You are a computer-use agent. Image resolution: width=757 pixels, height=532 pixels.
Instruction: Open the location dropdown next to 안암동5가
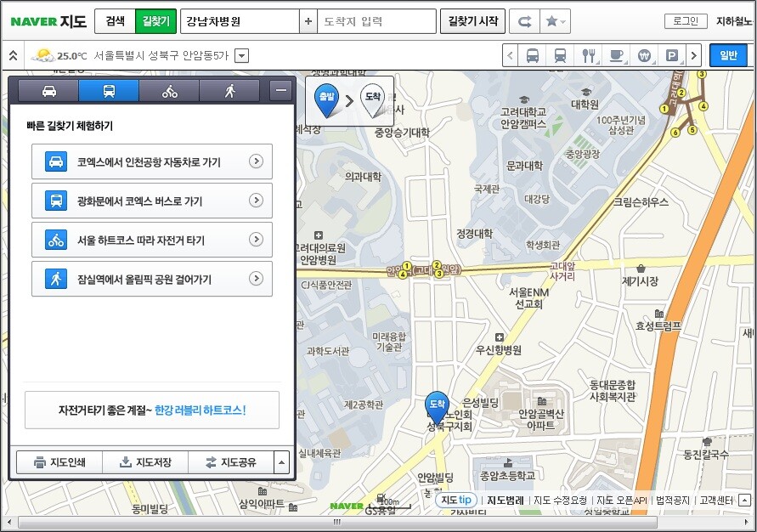tap(241, 56)
